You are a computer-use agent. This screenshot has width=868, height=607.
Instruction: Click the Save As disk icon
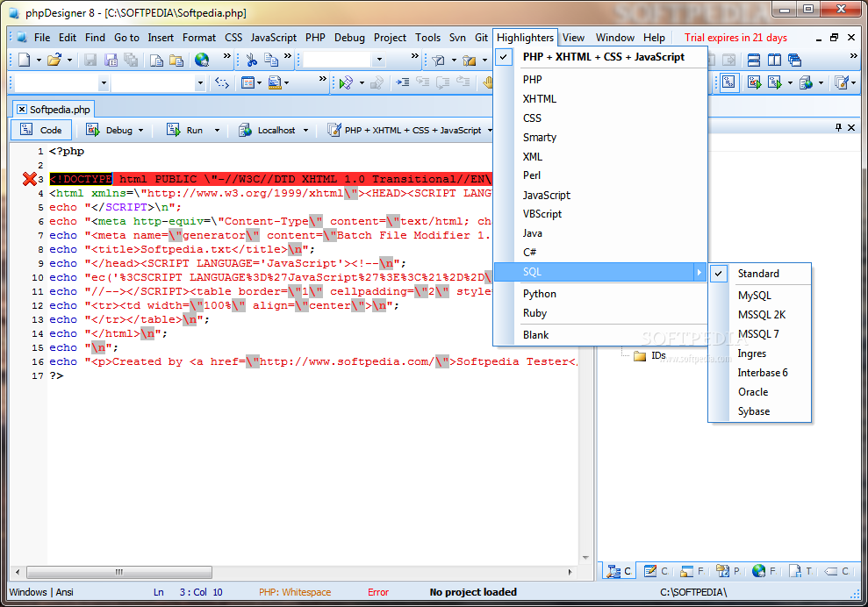(x=111, y=59)
